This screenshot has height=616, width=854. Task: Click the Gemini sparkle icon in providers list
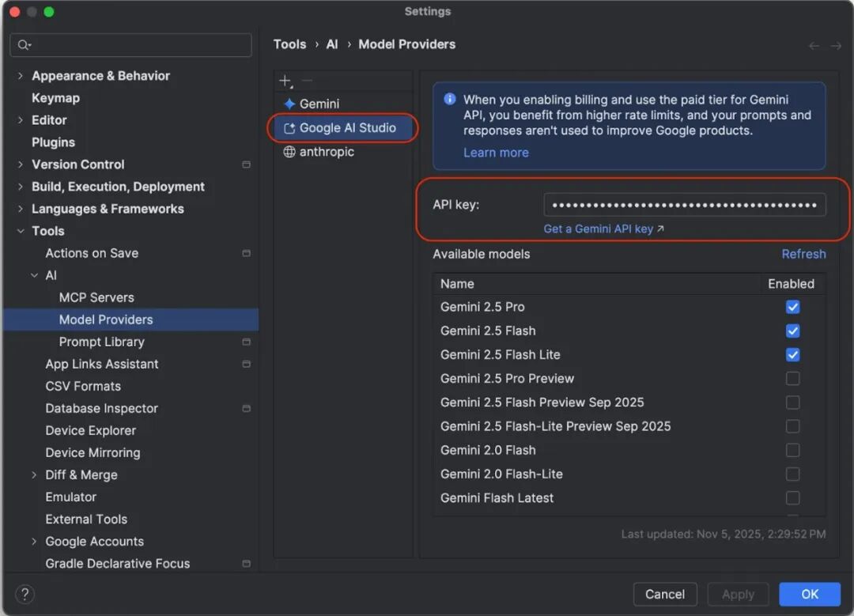click(289, 104)
